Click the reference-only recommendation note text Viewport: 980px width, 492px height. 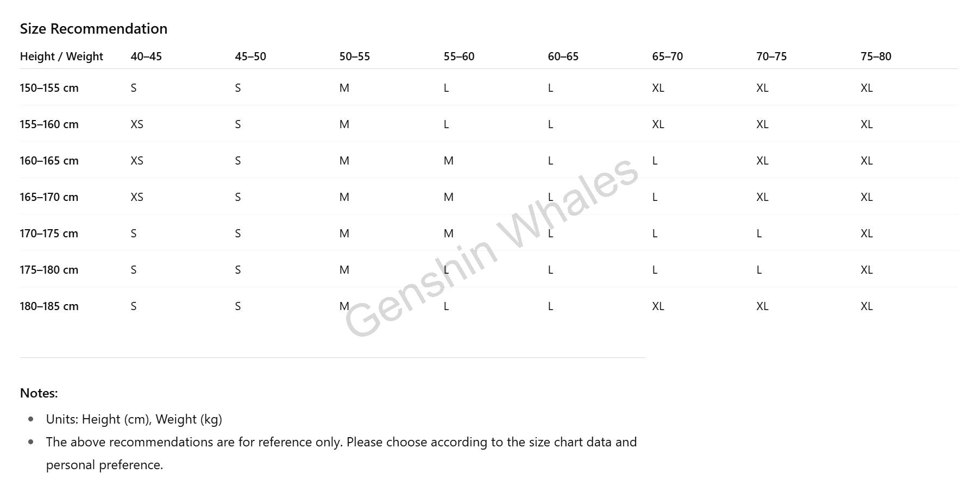coord(341,453)
